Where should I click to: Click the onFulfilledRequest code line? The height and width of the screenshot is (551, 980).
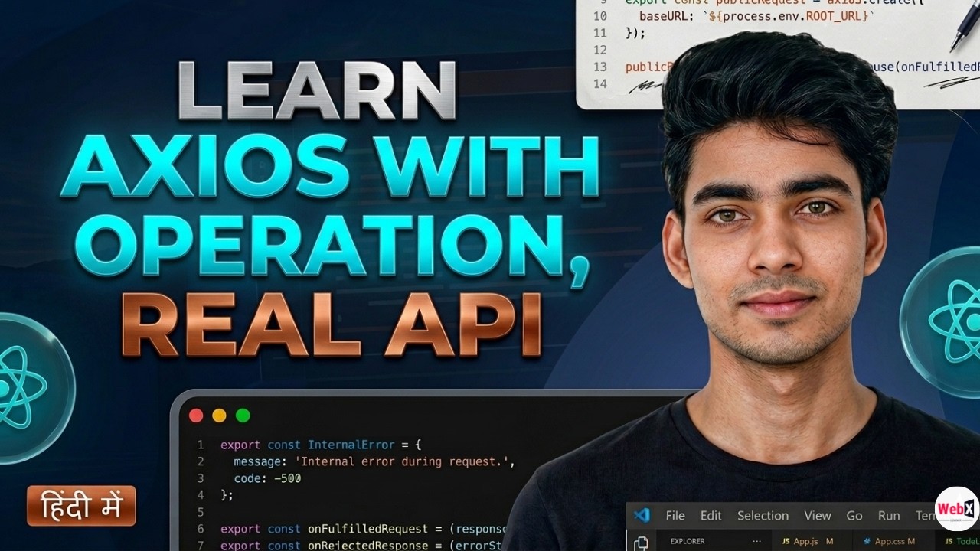pos(364,529)
